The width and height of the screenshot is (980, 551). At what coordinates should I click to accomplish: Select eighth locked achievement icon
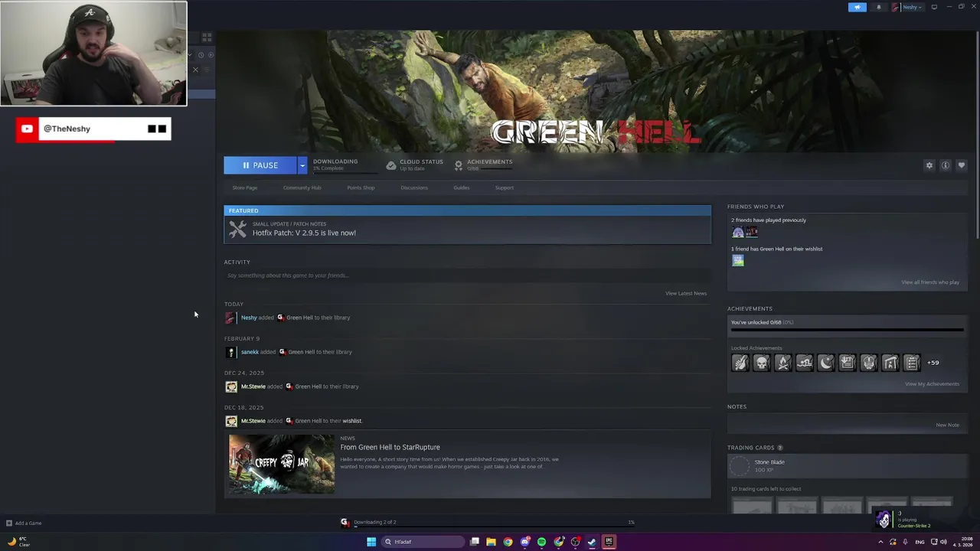point(890,363)
